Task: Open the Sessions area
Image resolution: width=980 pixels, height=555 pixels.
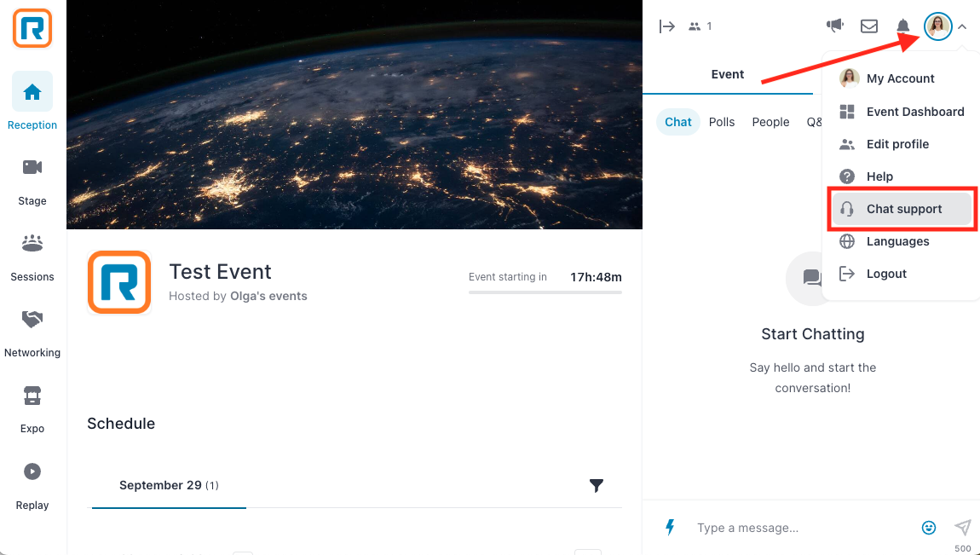Action: (x=32, y=258)
